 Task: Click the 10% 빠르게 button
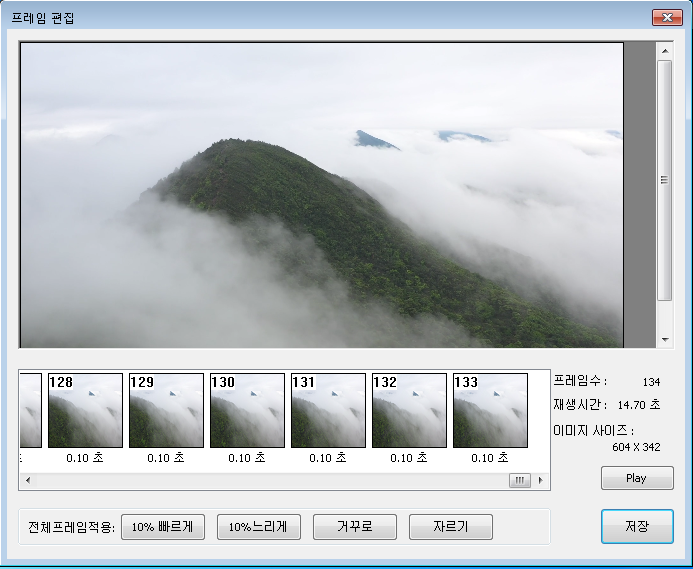(x=163, y=527)
